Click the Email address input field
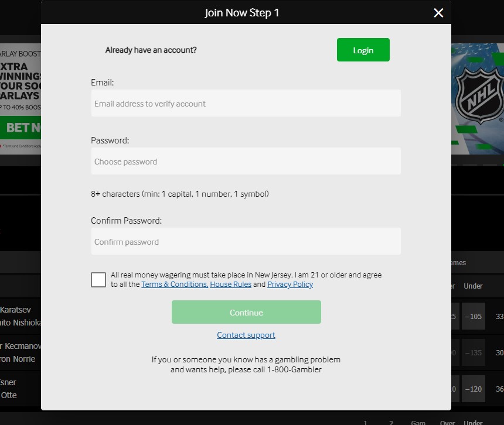Screen dimensions: 504x425 [246, 103]
